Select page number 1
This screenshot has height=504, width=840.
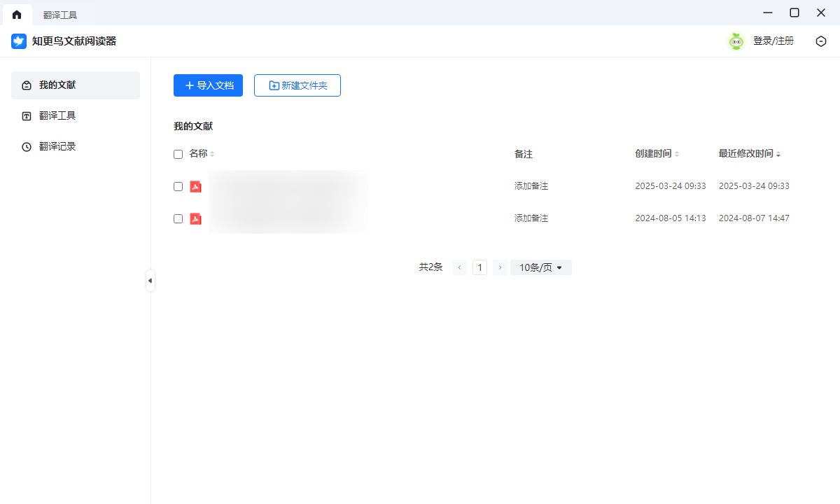click(x=479, y=267)
